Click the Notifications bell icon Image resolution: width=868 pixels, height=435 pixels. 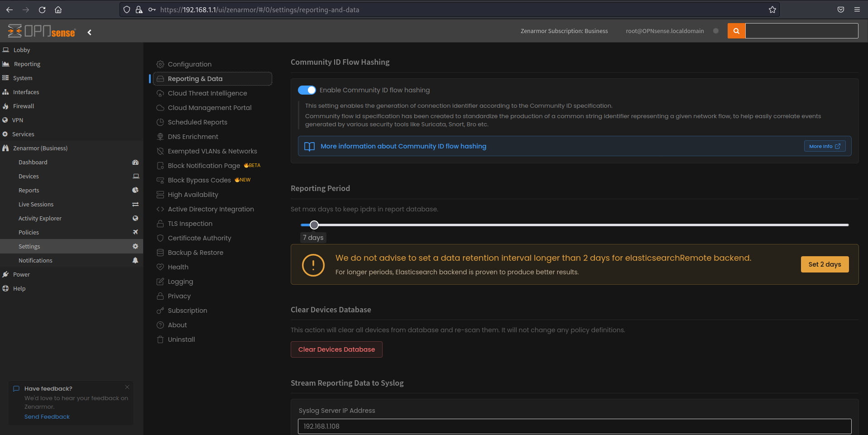(135, 260)
